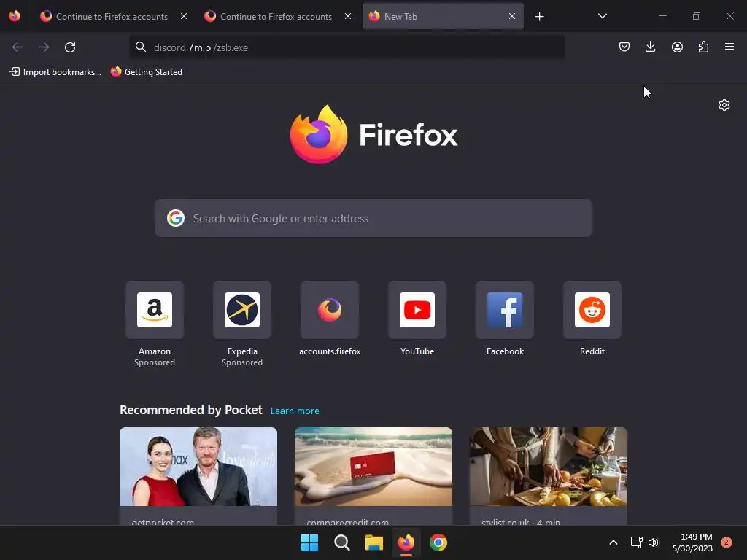Click the Recommended by Pocket heading

(x=190, y=410)
